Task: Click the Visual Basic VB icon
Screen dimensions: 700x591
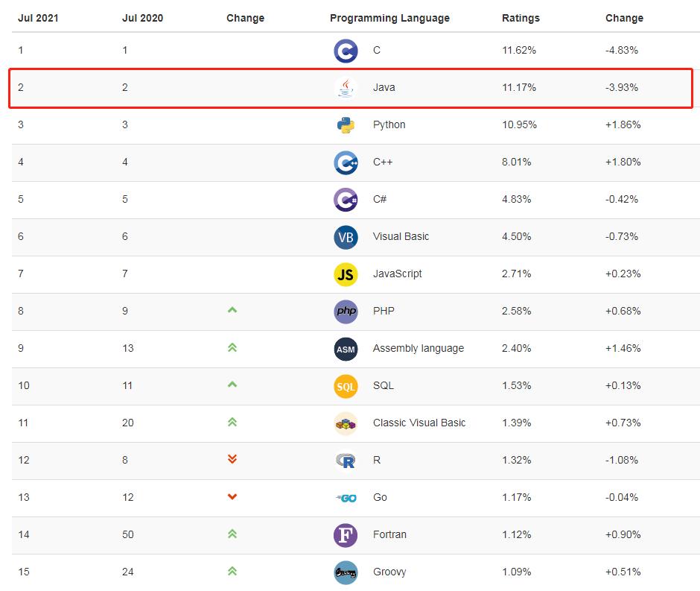Action: (x=346, y=237)
